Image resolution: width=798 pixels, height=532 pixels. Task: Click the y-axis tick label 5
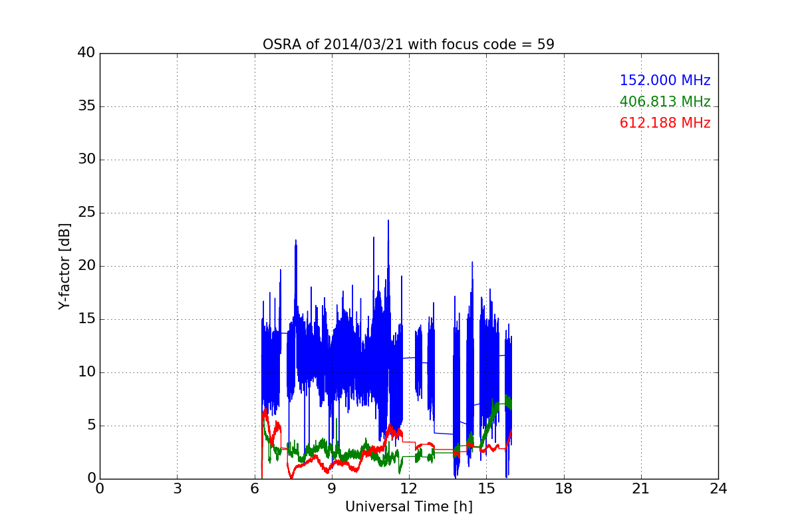[90, 426]
